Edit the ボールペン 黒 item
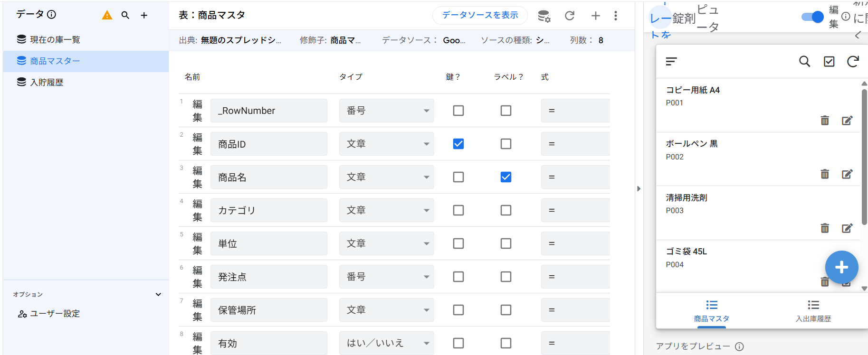The width and height of the screenshot is (868, 355). pos(847,174)
